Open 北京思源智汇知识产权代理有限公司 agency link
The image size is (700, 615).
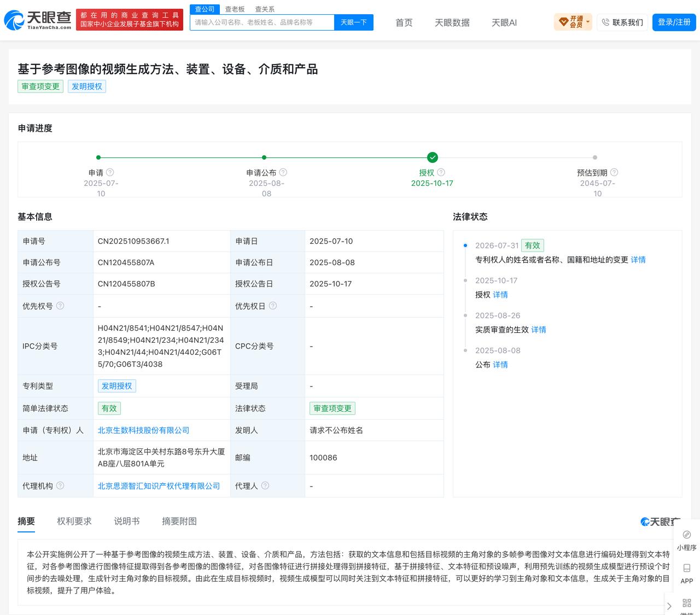tap(159, 486)
